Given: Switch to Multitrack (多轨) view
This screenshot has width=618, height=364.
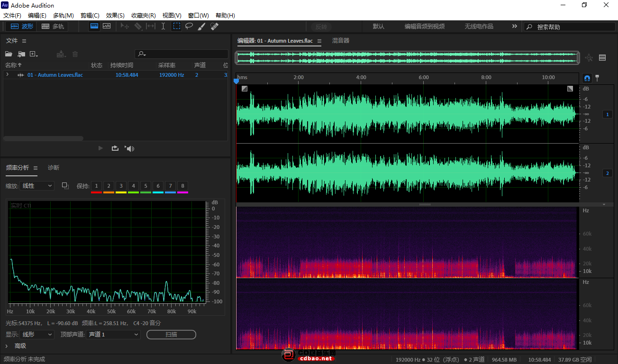Looking at the screenshot, I should tap(53, 27).
